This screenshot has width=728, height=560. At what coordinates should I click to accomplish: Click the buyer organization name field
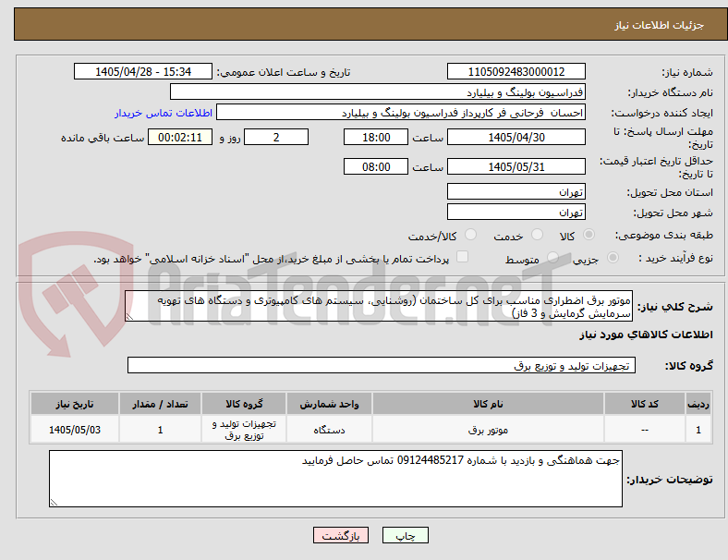pos(378,91)
